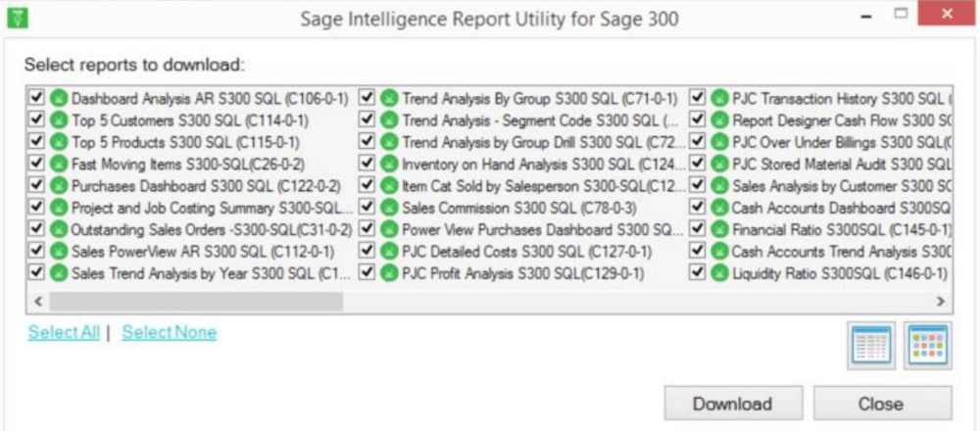Click the Close button

[x=882, y=404]
